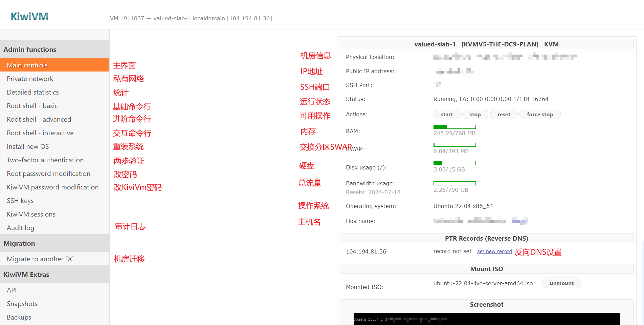Go to Detailed statistics
The width and height of the screenshot is (644, 325).
(x=32, y=92)
